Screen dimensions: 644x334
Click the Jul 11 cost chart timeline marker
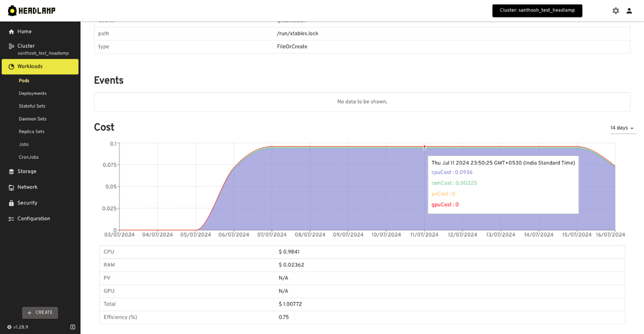click(424, 146)
